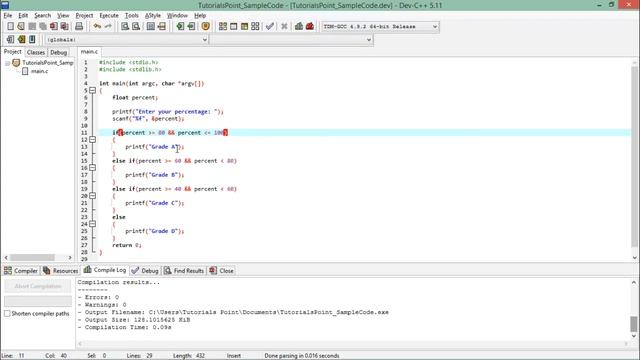640x360 pixels.
Task: Click the 'Compilation Time: 0.09s' log line
Action: (x=124, y=327)
